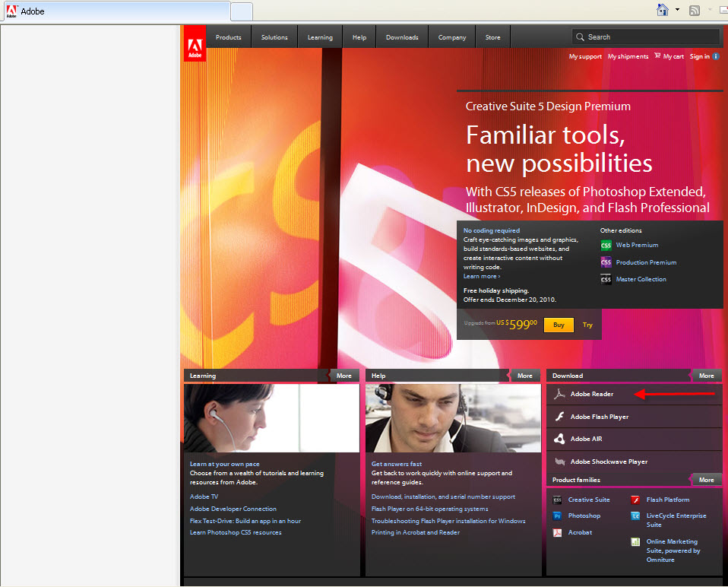Open a new blank browser tab
Image resolution: width=728 pixels, height=587 pixels.
242,11
